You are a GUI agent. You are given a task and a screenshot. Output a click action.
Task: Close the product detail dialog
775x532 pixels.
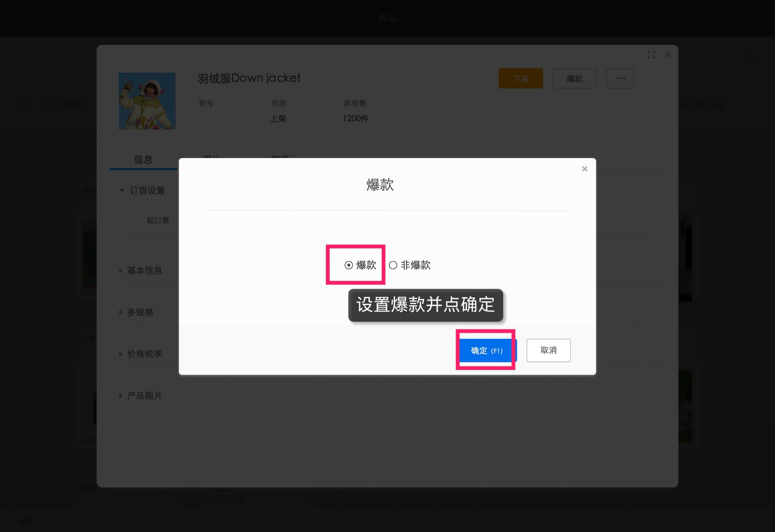point(668,55)
